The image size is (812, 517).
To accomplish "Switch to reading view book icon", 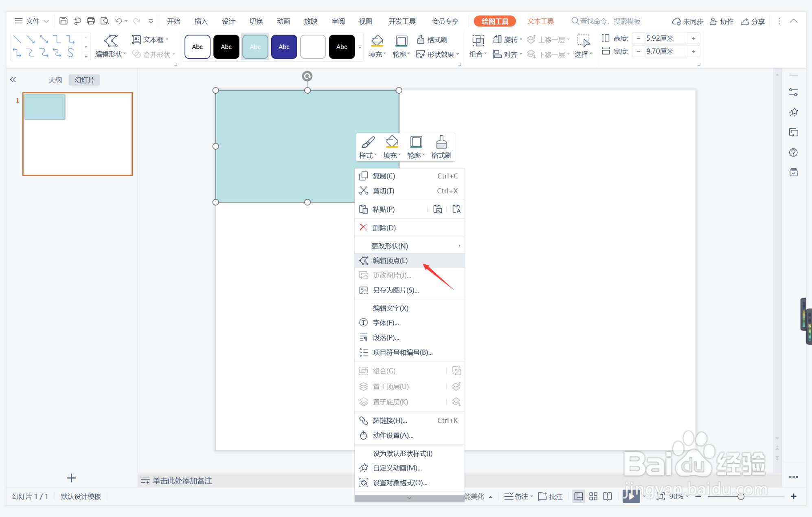I will coord(608,496).
